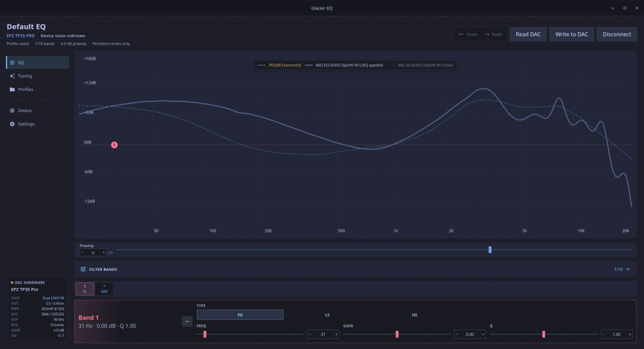Click the Profile saved status text
The image size is (644, 349).
pyautogui.click(x=18, y=43)
